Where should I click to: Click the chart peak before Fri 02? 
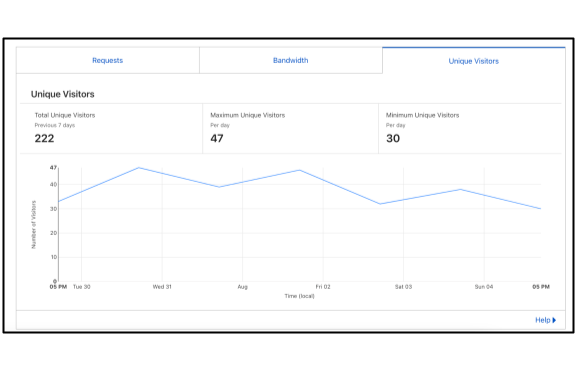300,170
